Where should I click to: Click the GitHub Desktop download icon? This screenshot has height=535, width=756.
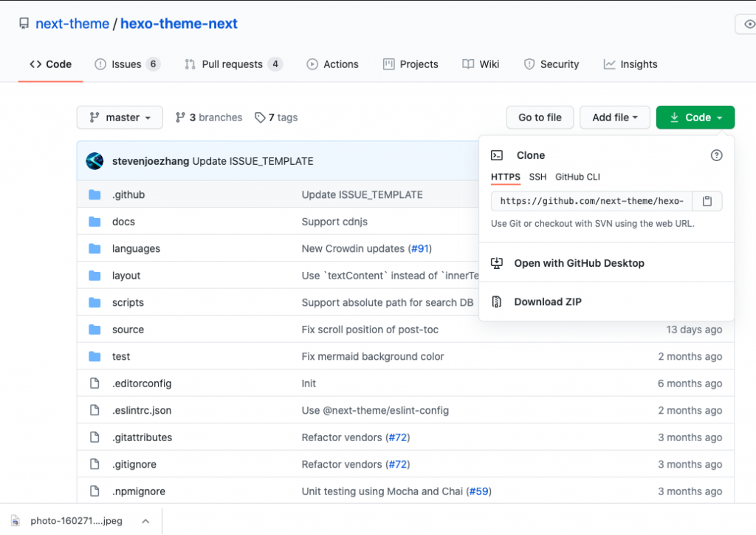(x=497, y=263)
